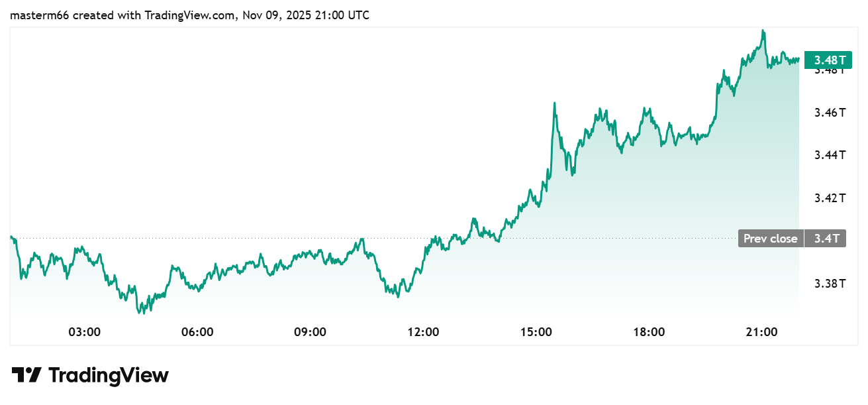Screen dimensions: 868x405
Task: Click the green 3.48T current price tag
Action: [825, 60]
